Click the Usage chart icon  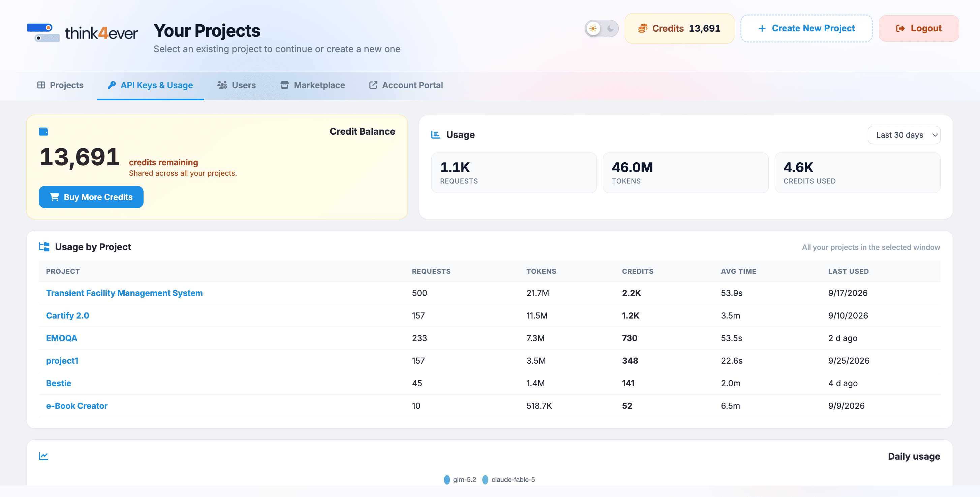point(436,135)
